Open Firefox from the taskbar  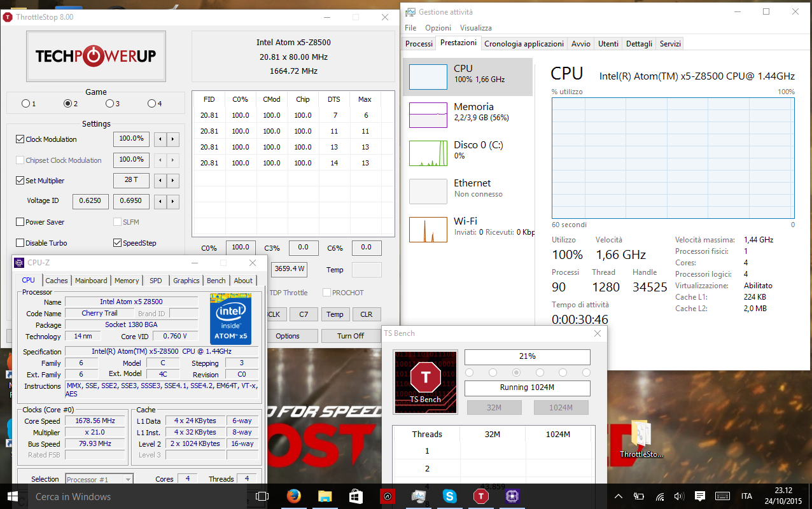[x=293, y=496]
